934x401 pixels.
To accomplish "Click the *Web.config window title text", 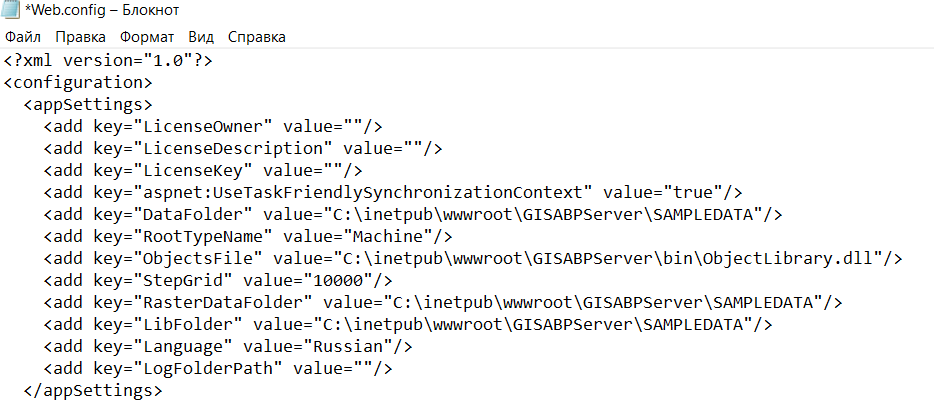I will click(102, 10).
